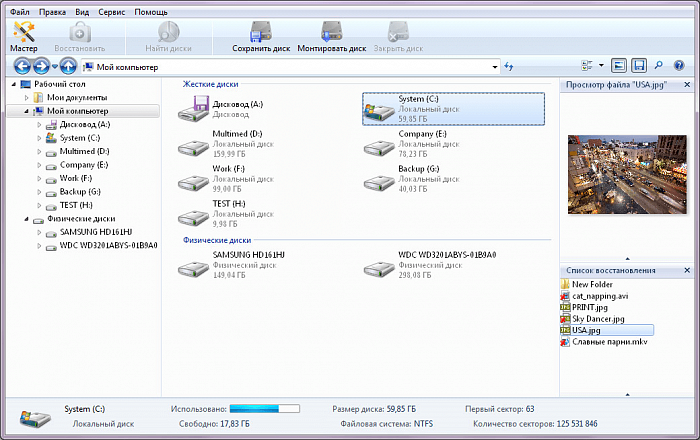Open the Помощь menu
The image size is (700, 440).
point(151,12)
